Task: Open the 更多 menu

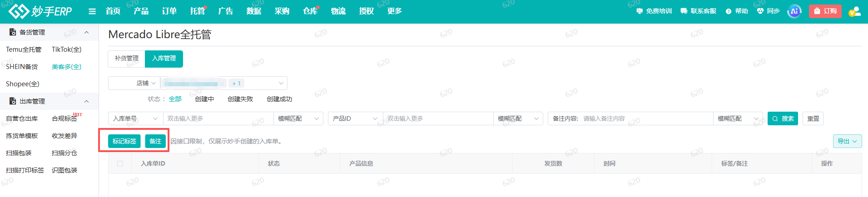Action: (x=395, y=11)
